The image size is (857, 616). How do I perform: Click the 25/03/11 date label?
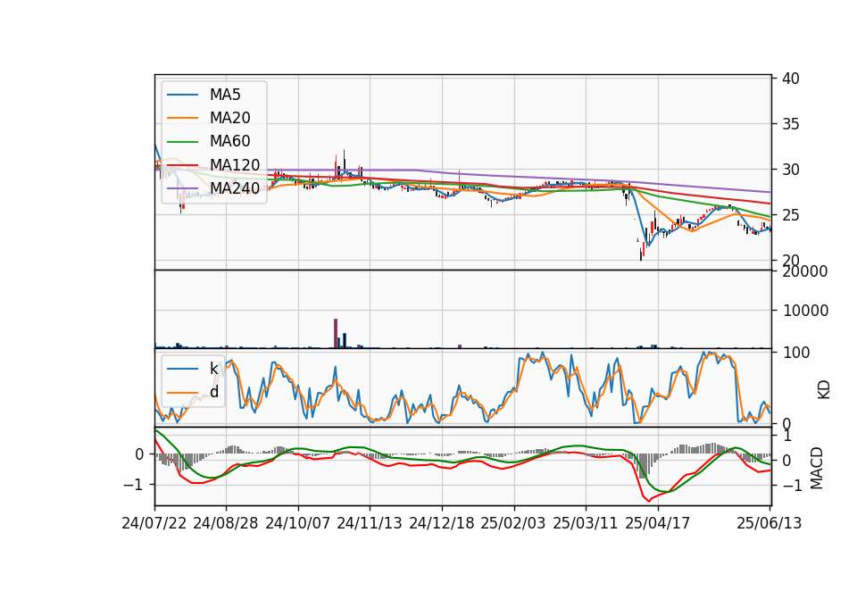pyautogui.click(x=586, y=523)
